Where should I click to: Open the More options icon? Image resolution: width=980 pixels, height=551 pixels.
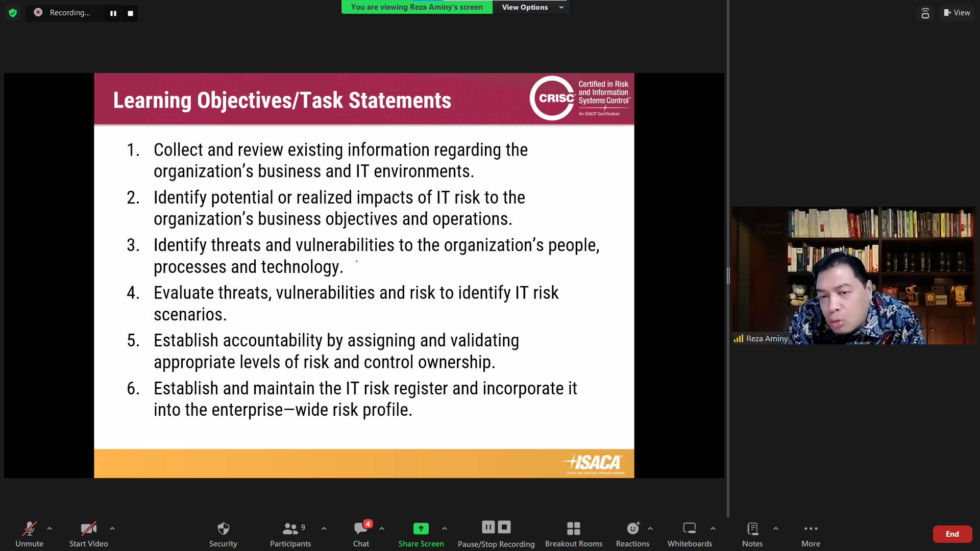pos(811,529)
